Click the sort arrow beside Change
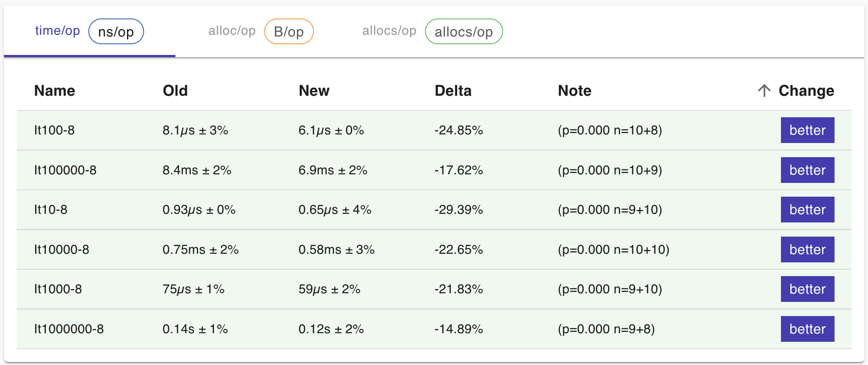This screenshot has height=365, width=868. (764, 91)
